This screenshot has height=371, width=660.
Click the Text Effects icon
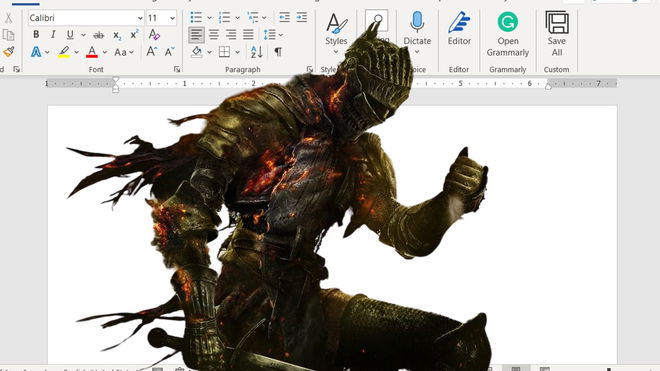[36, 52]
